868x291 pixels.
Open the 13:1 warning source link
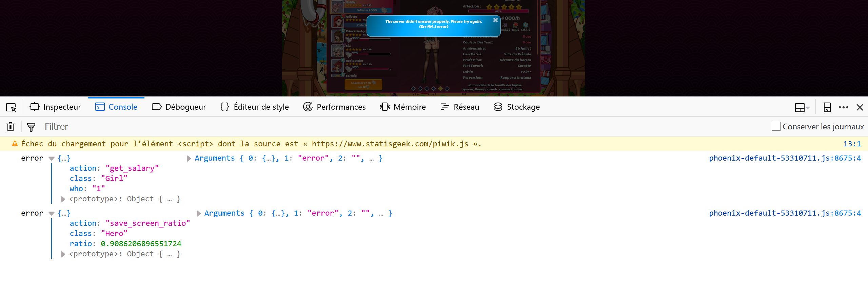pos(852,144)
